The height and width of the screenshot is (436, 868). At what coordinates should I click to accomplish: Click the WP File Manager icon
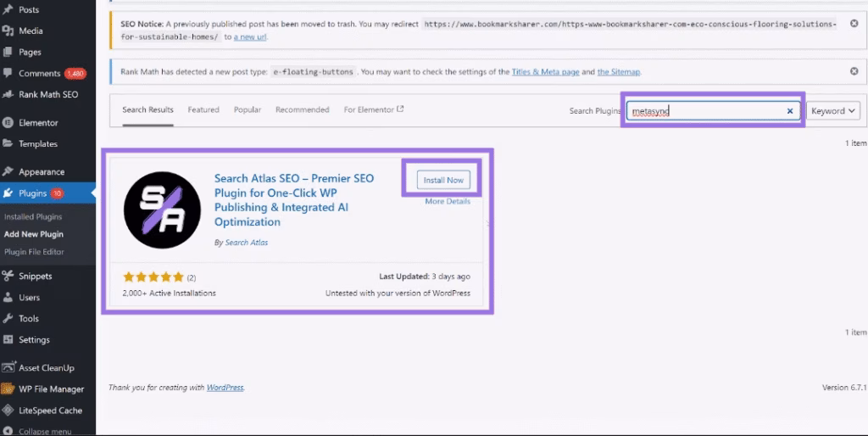(8, 389)
